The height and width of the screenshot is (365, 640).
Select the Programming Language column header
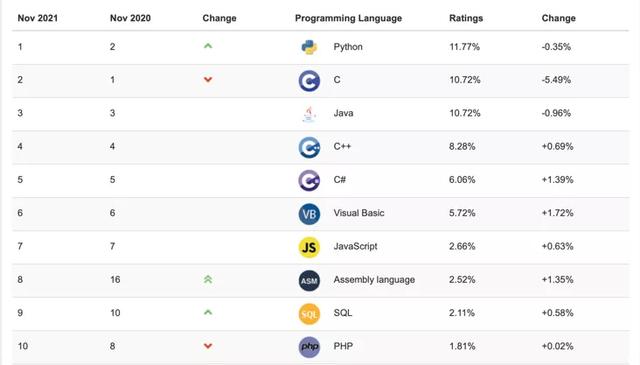click(348, 18)
